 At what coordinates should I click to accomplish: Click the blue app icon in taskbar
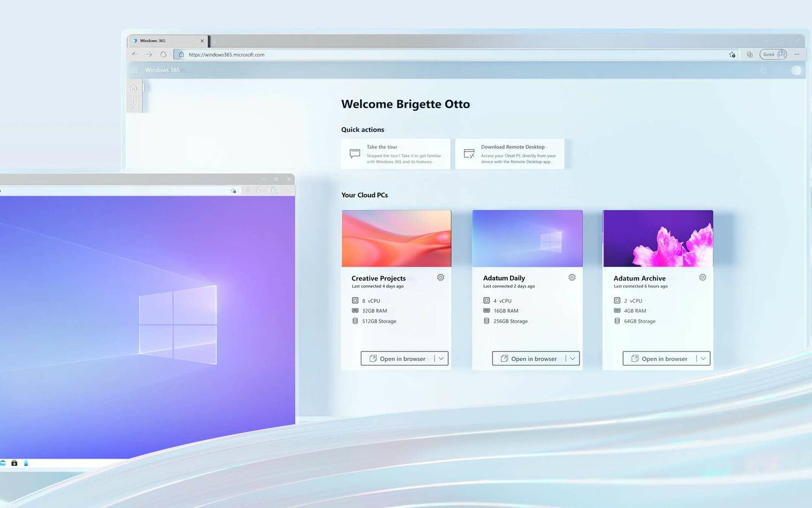25,463
